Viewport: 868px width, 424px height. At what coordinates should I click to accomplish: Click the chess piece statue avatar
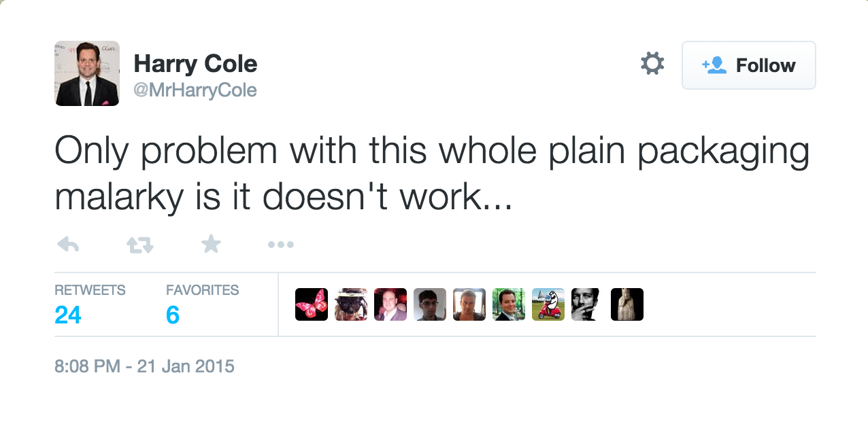(627, 304)
